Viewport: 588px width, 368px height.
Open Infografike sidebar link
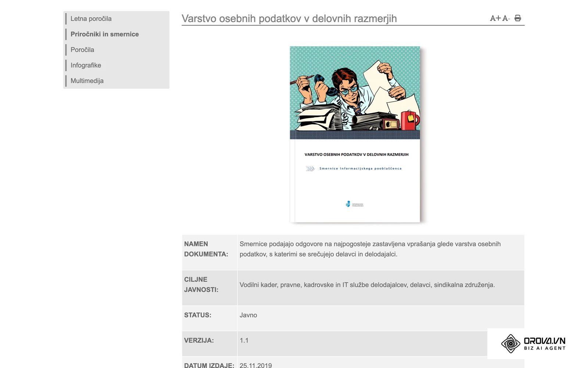(x=86, y=65)
